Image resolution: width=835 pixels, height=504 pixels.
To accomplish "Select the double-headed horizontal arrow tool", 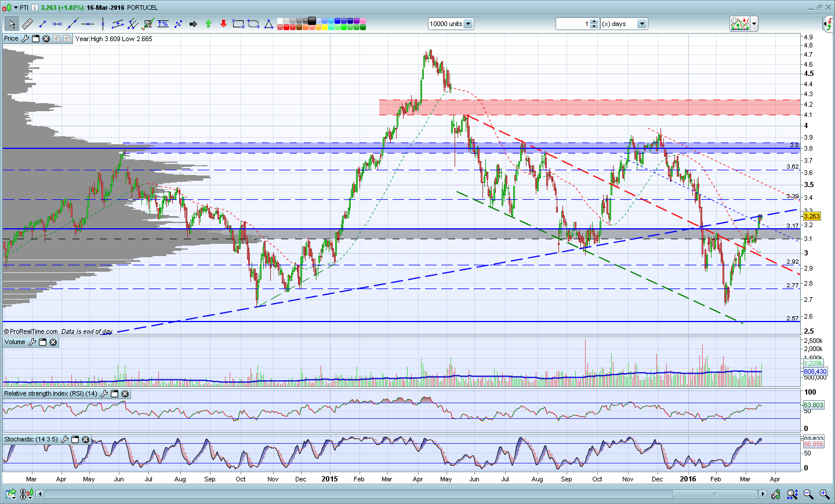I will (57, 24).
